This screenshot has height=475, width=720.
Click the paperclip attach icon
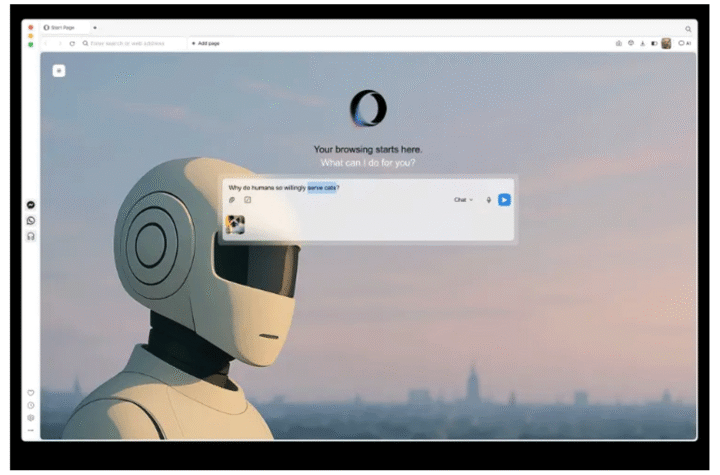(232, 200)
